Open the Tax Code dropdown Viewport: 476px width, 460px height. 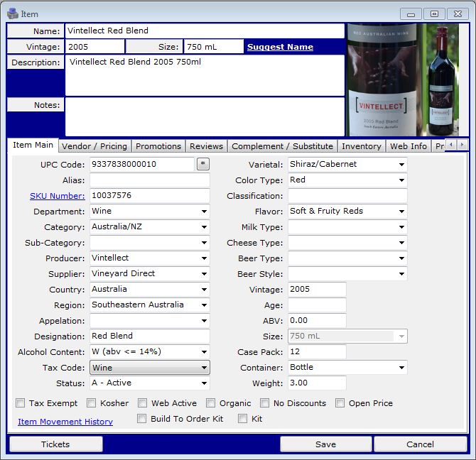pos(205,368)
